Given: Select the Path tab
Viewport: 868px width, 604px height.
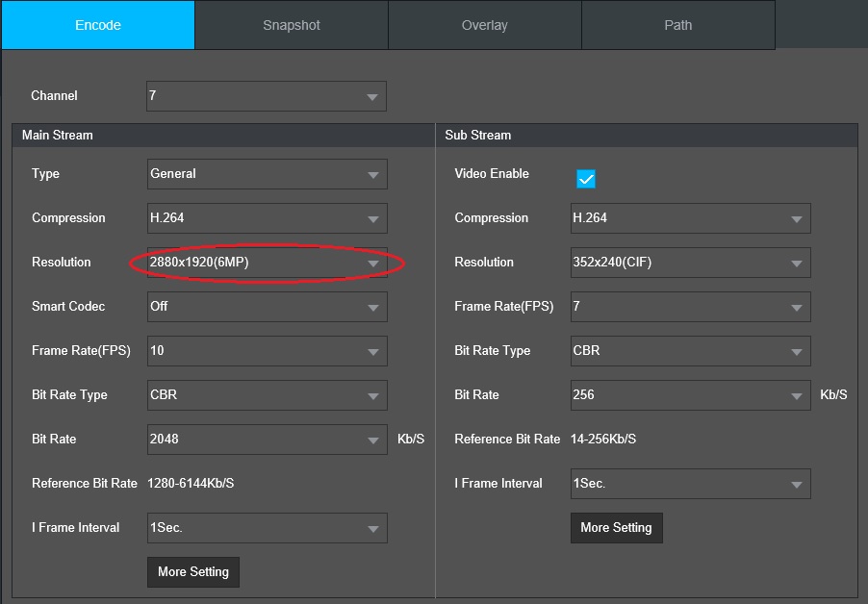Looking at the screenshot, I should [678, 25].
